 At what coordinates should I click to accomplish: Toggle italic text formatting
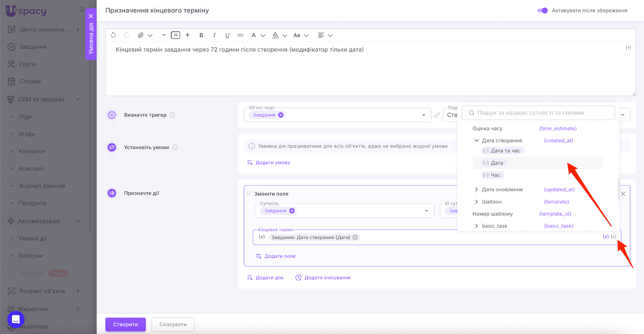(214, 35)
